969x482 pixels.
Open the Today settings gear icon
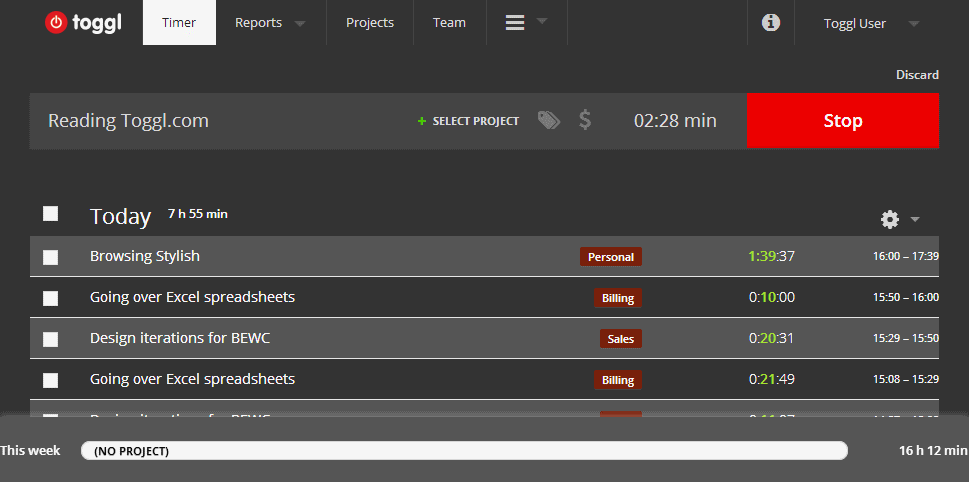pyautogui.click(x=890, y=219)
